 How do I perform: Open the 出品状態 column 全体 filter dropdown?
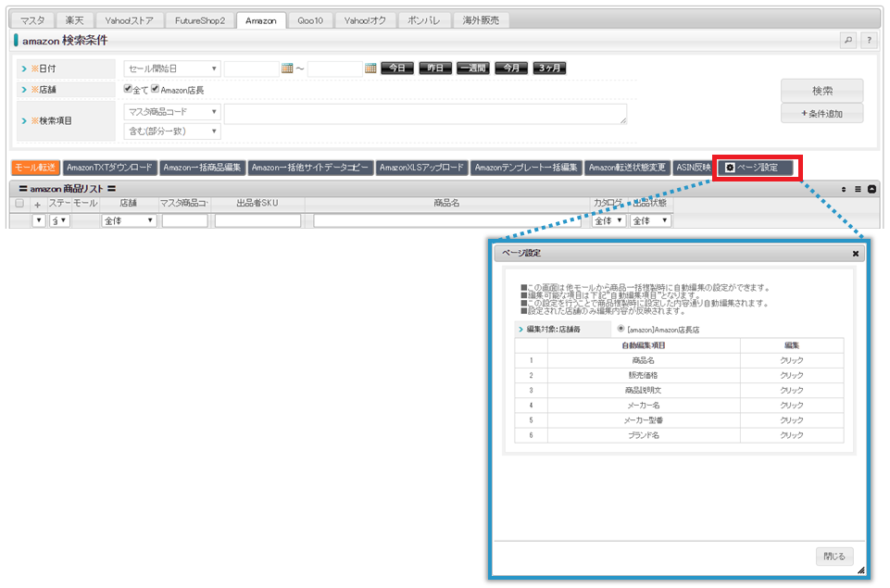[x=650, y=220]
